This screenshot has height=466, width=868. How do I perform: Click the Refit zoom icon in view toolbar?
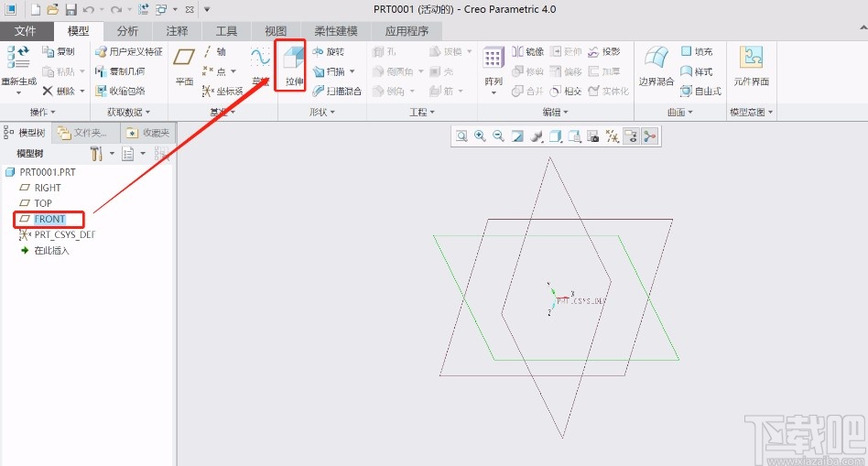pyautogui.click(x=461, y=136)
